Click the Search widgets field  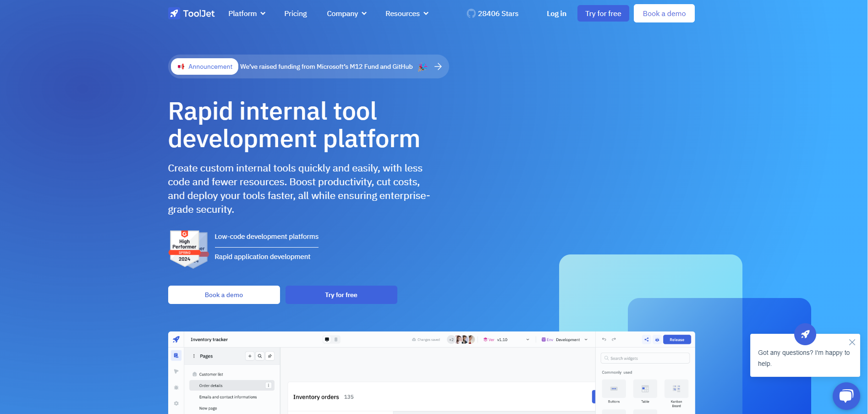[645, 358]
